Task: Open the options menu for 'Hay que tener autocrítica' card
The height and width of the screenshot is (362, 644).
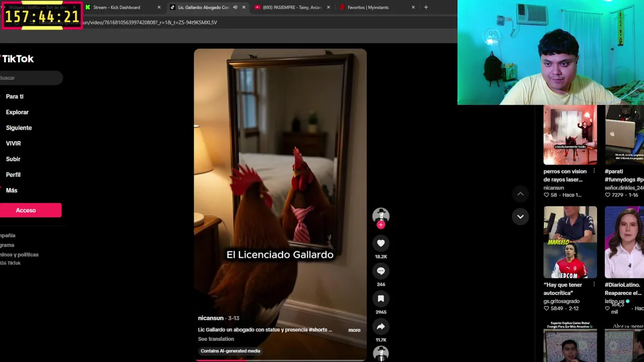Action: [594, 285]
